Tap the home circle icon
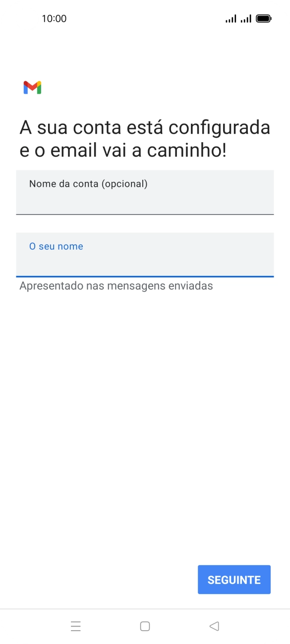This screenshot has height=644, width=290. (145, 626)
